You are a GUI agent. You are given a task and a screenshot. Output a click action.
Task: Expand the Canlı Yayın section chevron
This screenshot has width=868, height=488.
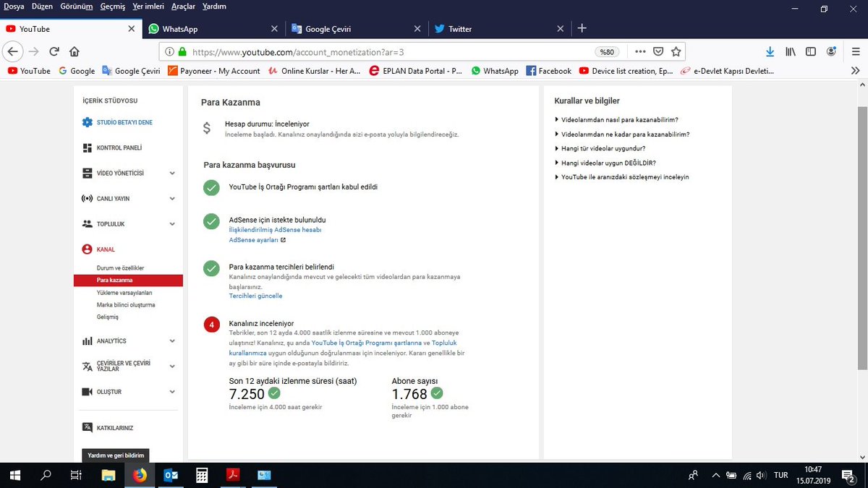click(172, 199)
